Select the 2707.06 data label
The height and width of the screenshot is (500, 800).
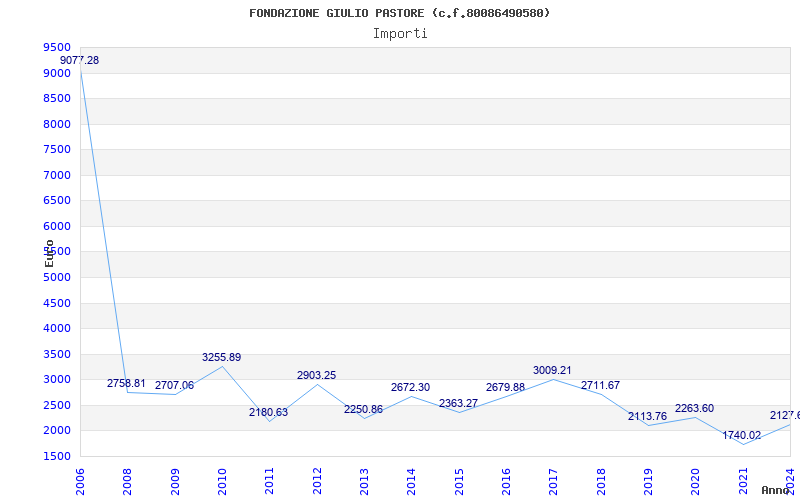pos(174,385)
